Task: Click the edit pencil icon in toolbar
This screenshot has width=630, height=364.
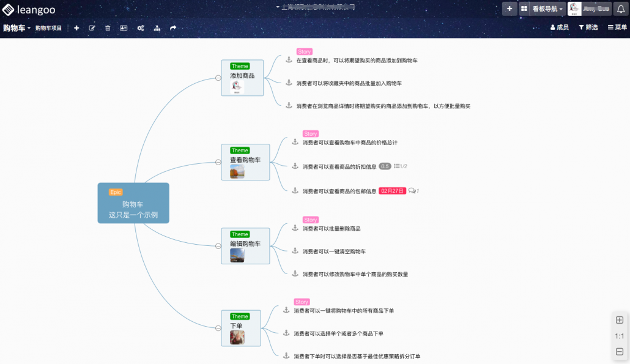Action: tap(92, 28)
